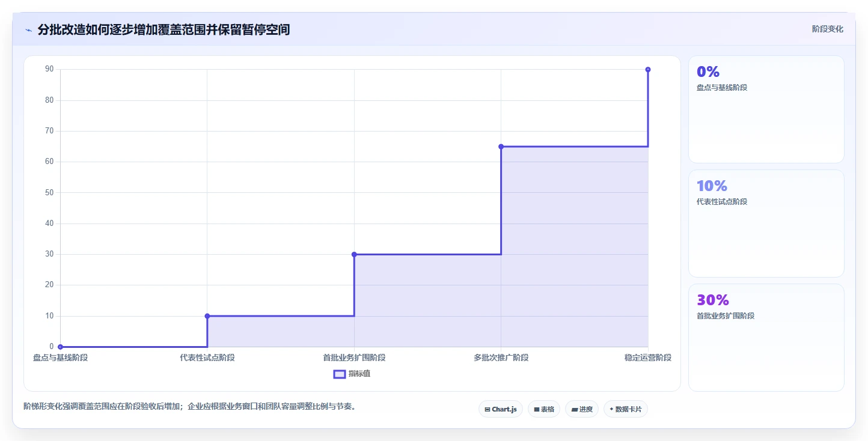868x441 pixels.
Task: Open the 30% 首批业务扩围阶段 card
Action: [x=766, y=338]
